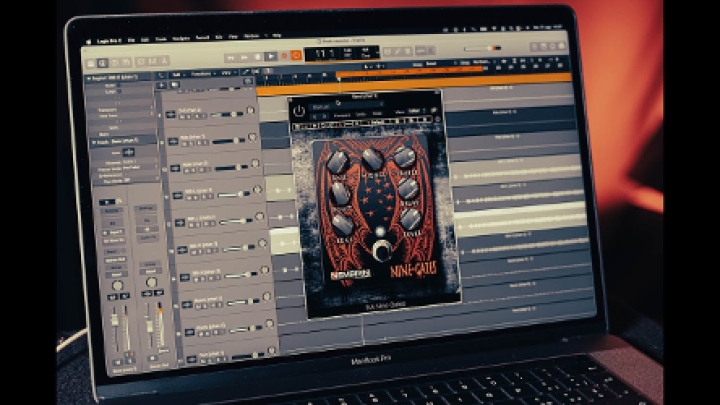
Task: Toggle the Inspector button in control bar
Action: (103, 63)
